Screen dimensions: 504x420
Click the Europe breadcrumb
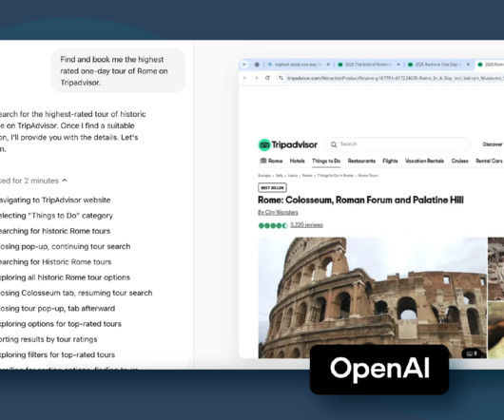264,176
